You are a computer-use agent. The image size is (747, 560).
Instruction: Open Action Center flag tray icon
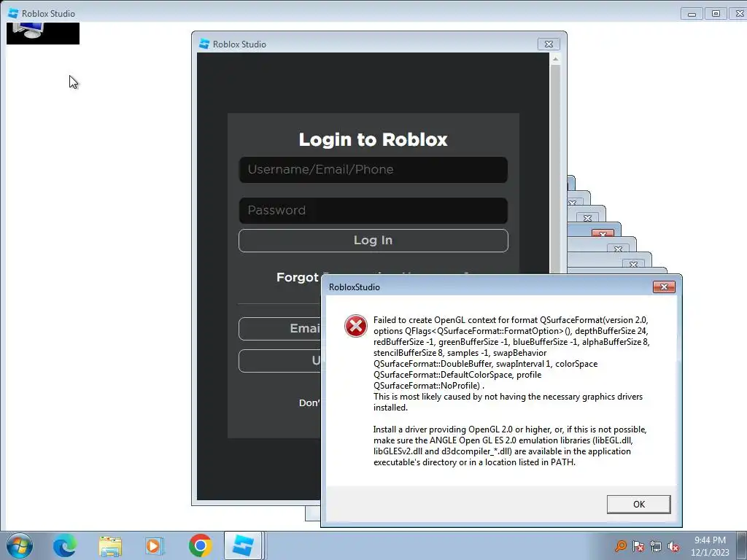(x=638, y=546)
